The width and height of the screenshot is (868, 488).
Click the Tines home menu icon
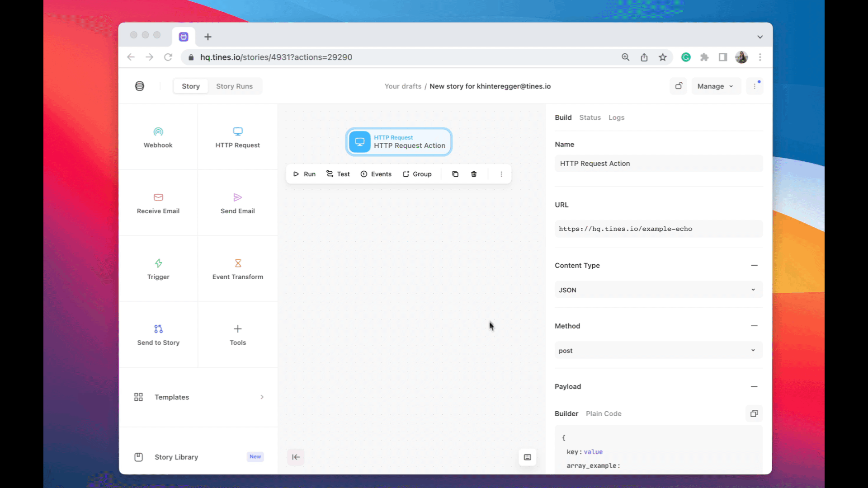click(x=140, y=86)
